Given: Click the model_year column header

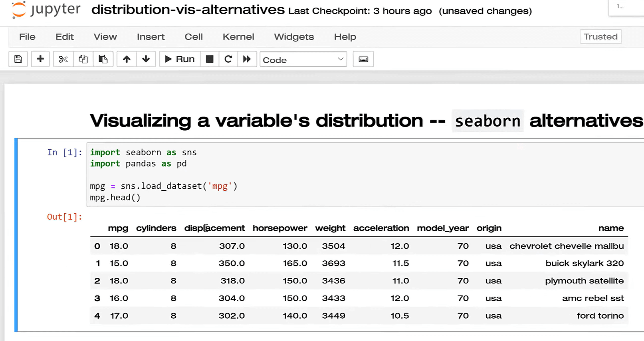Looking at the screenshot, I should click(x=443, y=228).
